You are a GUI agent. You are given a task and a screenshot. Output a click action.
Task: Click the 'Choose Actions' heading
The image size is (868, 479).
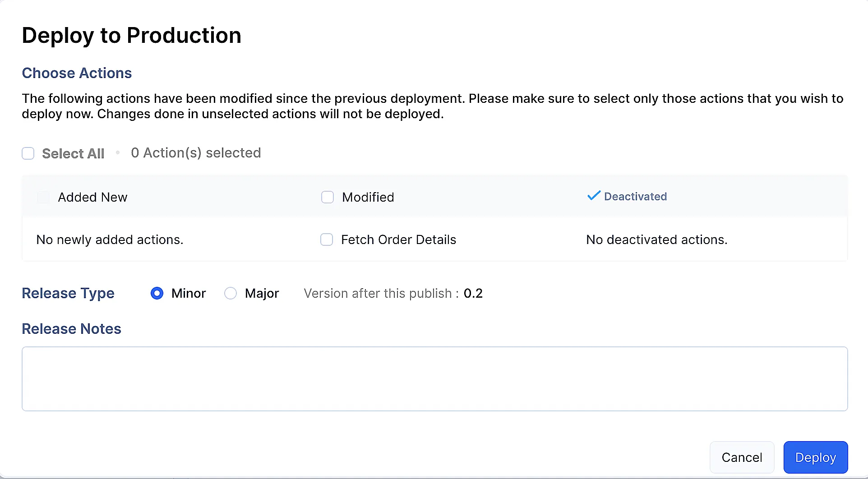point(77,73)
